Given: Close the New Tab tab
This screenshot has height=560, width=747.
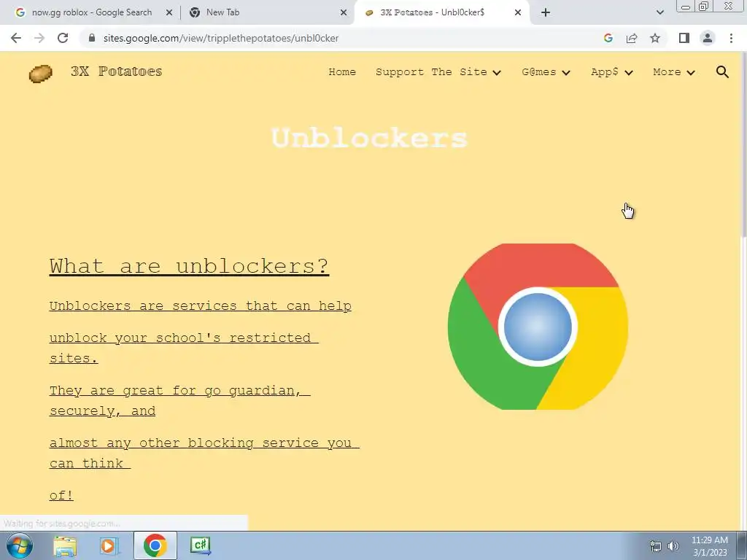Looking at the screenshot, I should pyautogui.click(x=344, y=12).
